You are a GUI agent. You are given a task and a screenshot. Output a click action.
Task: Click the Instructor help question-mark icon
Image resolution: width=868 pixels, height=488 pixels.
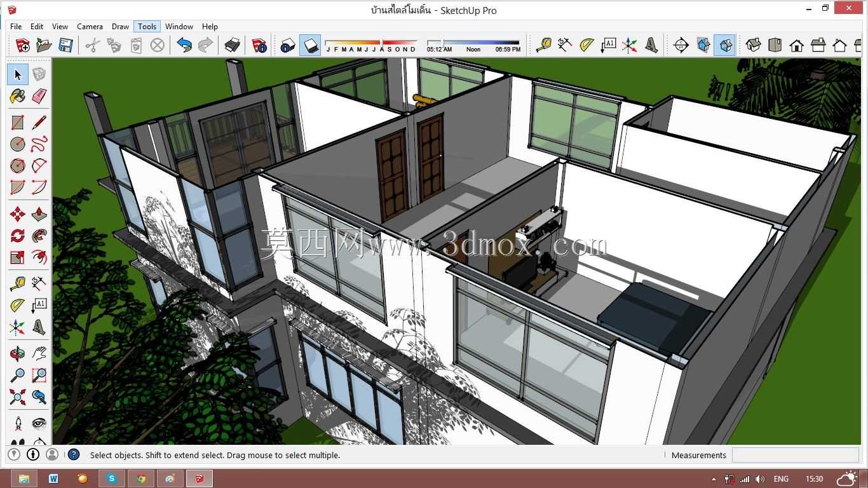(x=74, y=454)
